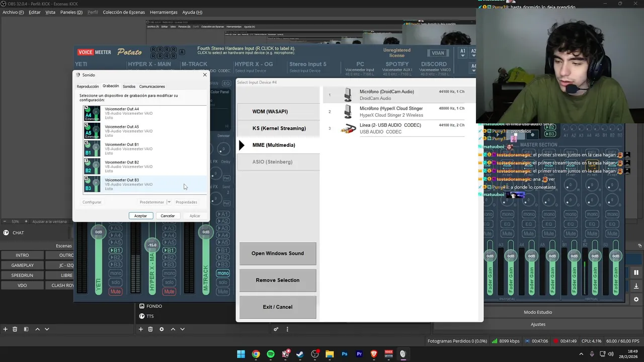Select WDM (WASAPI) driver type

(x=279, y=111)
